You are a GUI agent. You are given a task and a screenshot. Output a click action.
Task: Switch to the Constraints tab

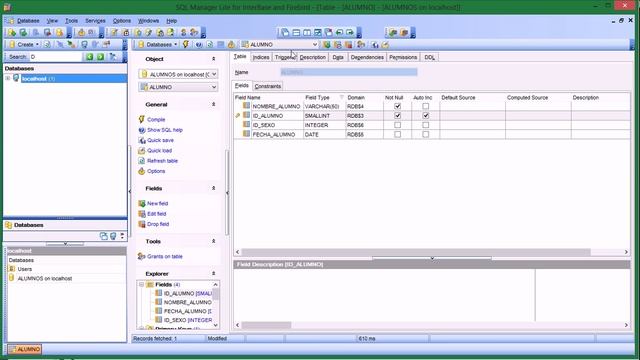[268, 86]
